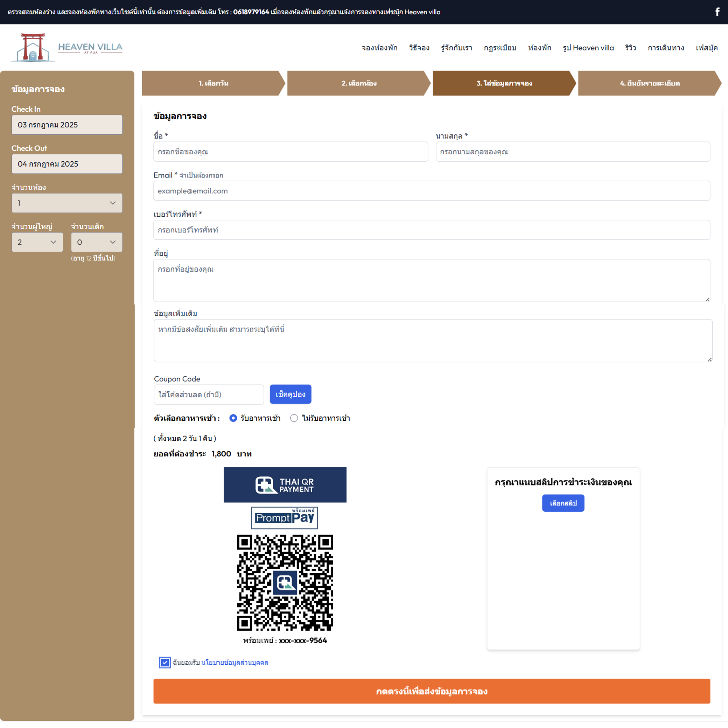The image size is (728, 728).
Task: Select the ไม่รับอาหารเช้า radio option
Action: pyautogui.click(x=294, y=418)
